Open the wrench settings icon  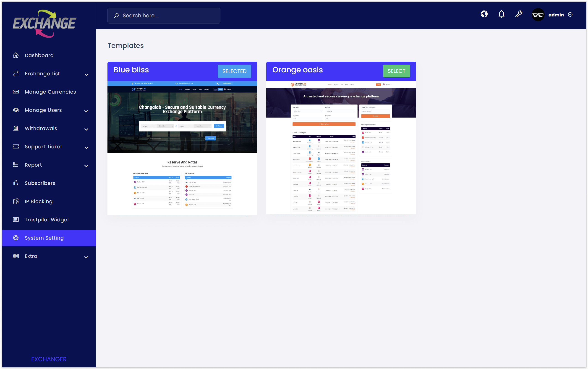click(x=519, y=14)
